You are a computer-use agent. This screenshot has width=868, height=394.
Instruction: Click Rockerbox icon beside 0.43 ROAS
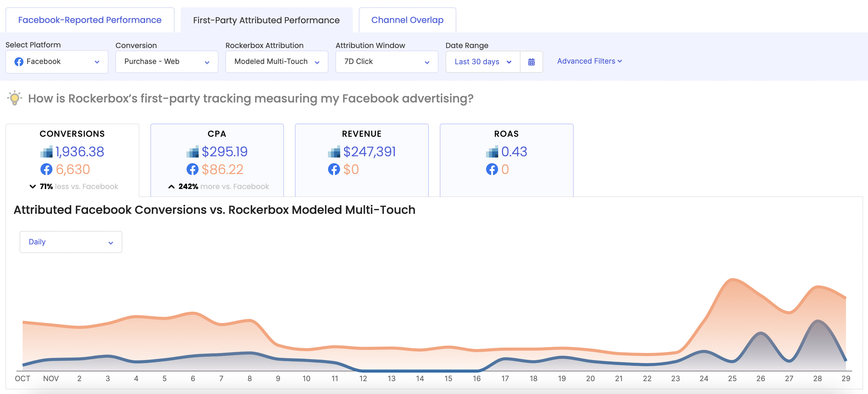pyautogui.click(x=492, y=152)
